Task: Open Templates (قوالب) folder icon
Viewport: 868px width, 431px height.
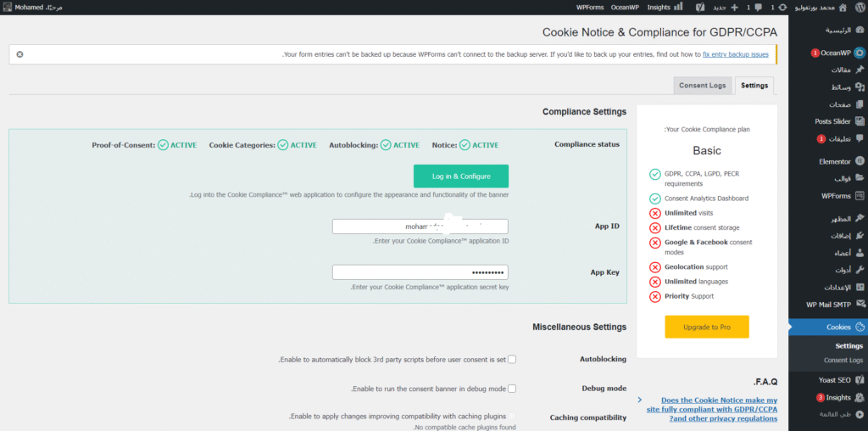Action: pos(860,178)
